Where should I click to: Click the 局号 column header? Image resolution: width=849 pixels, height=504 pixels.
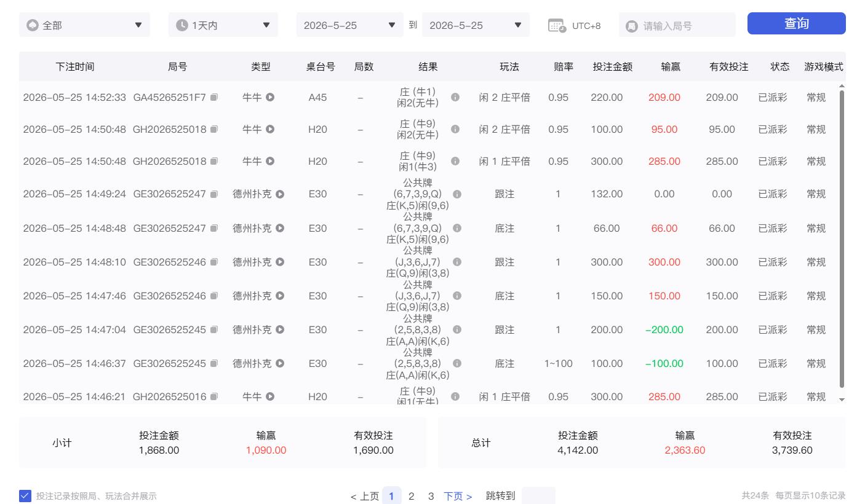click(178, 67)
